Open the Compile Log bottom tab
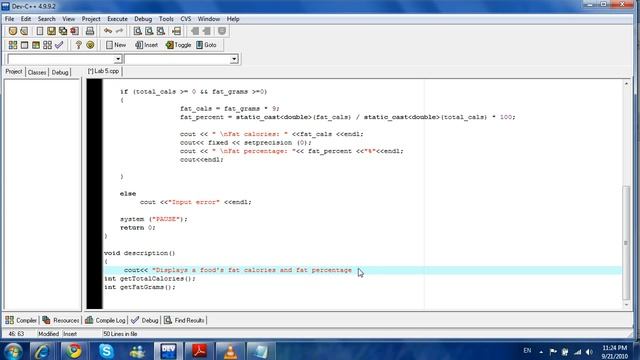 [x=105, y=320]
